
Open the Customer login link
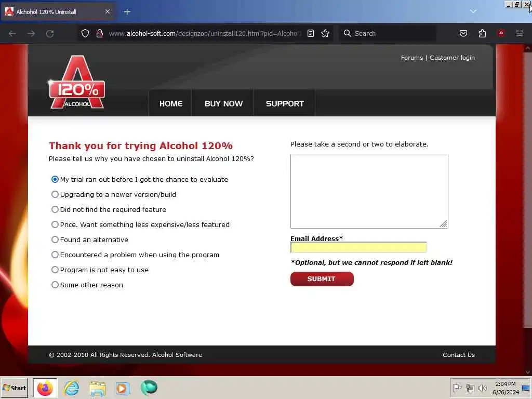tap(452, 58)
